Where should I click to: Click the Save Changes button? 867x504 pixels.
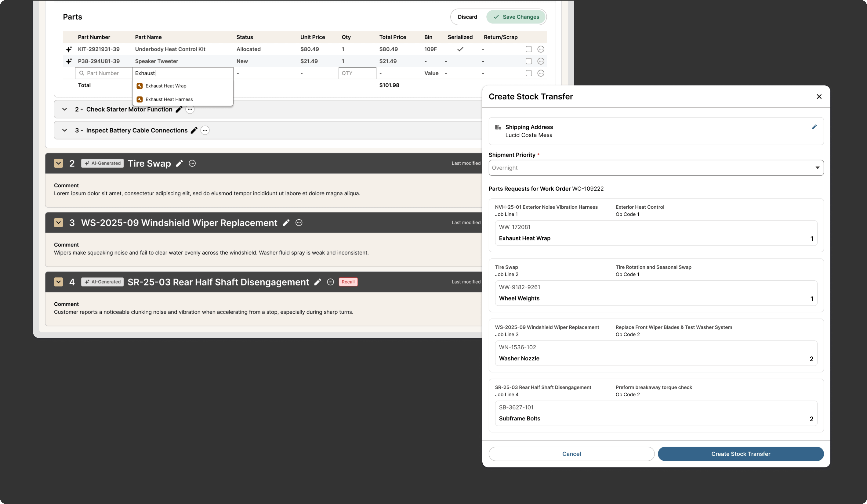pyautogui.click(x=516, y=17)
